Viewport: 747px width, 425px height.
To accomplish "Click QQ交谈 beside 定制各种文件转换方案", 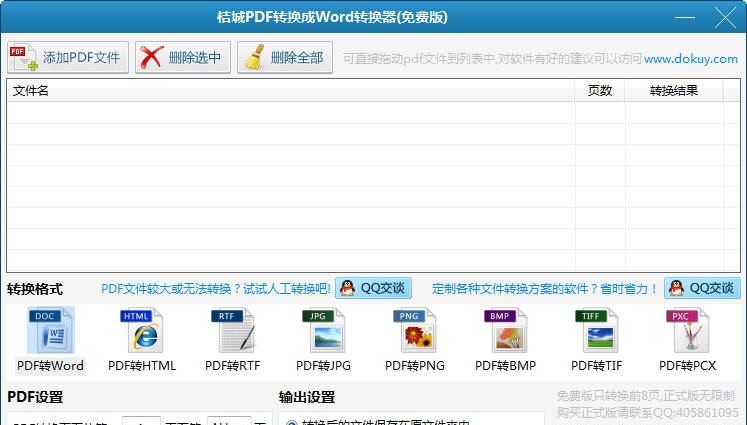I will click(703, 288).
